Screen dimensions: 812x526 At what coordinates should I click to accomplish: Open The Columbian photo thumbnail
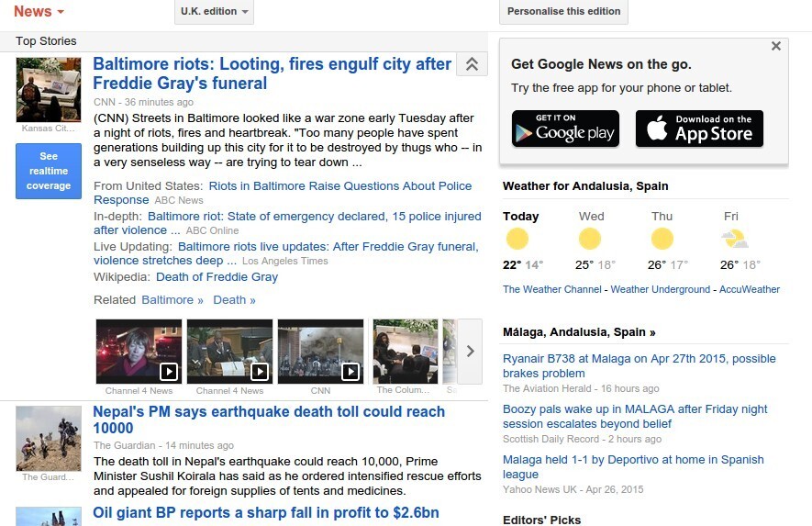click(x=406, y=352)
